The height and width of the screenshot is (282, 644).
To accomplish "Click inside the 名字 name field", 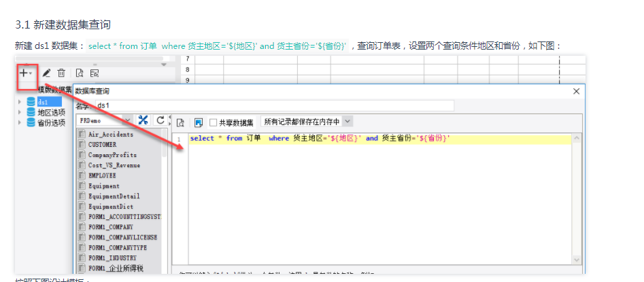I will pyautogui.click(x=275, y=105).
